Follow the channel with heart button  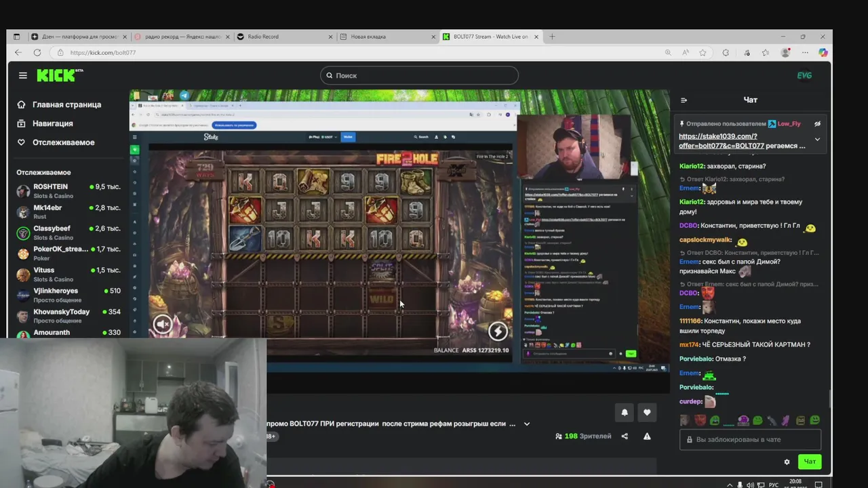pyautogui.click(x=647, y=412)
